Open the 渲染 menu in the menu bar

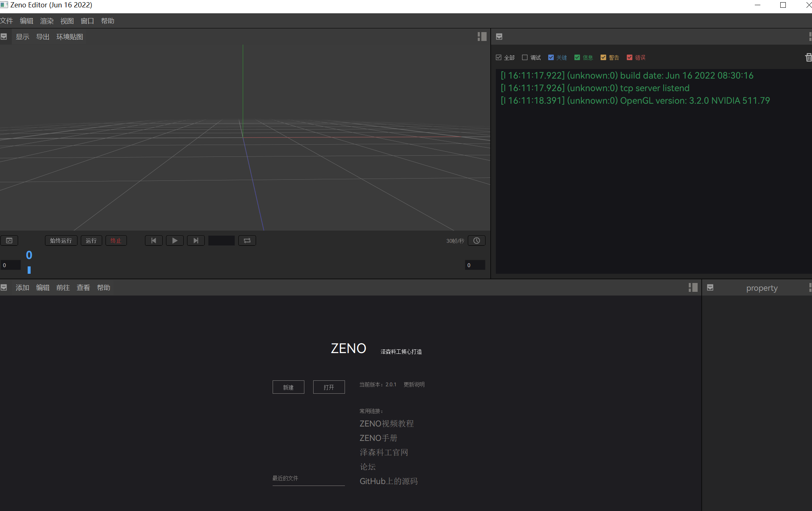47,21
